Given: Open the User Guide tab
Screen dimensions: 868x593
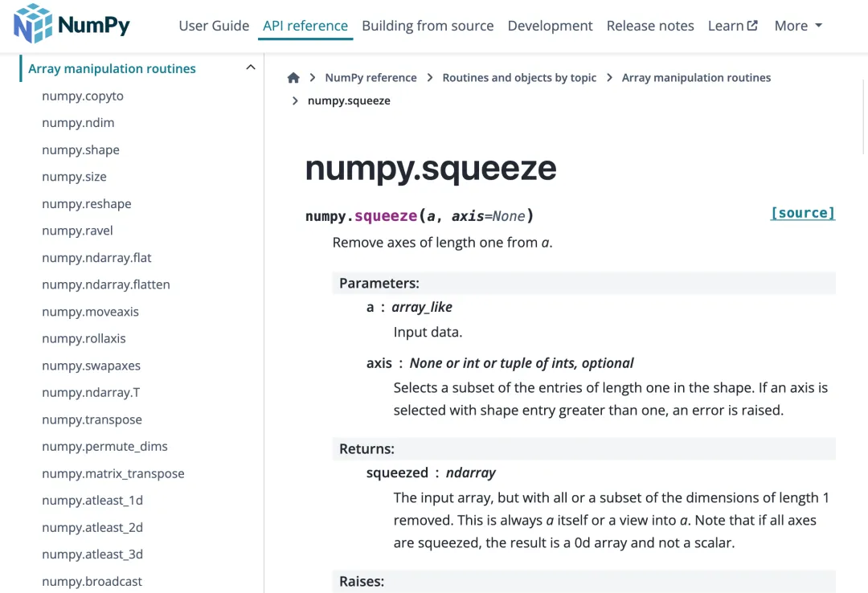Looking at the screenshot, I should 214,26.
